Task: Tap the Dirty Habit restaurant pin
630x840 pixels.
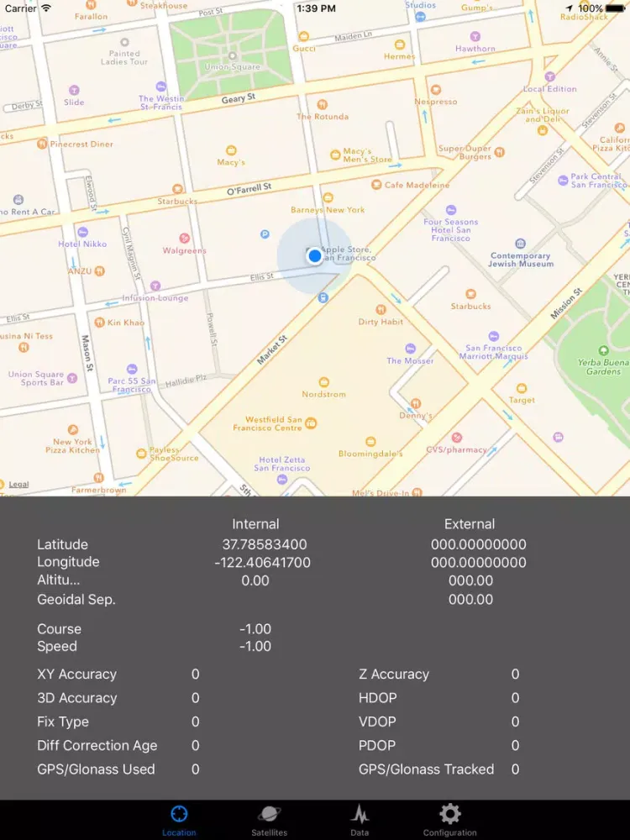Action: 381,309
